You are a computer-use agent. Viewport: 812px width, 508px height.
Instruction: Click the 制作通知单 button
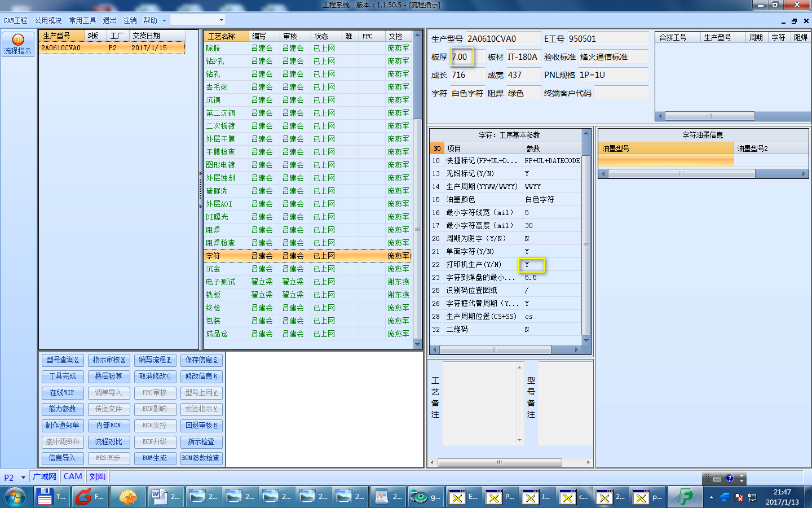point(63,425)
